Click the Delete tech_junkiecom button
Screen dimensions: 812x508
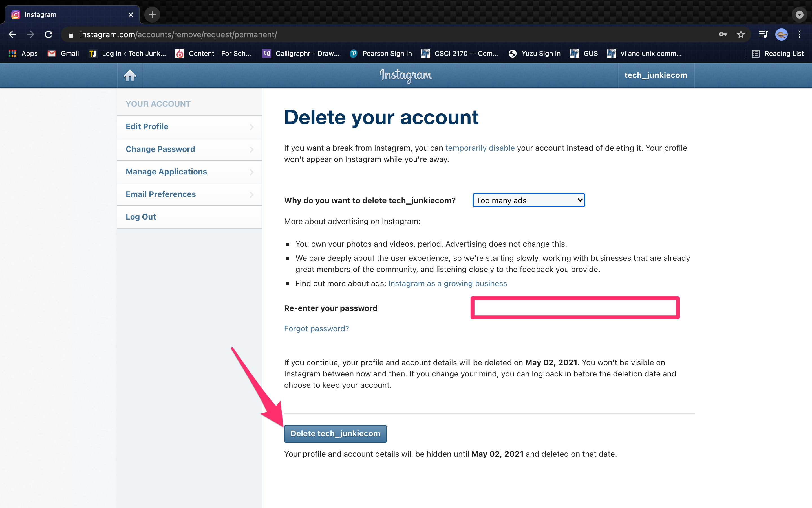click(335, 433)
